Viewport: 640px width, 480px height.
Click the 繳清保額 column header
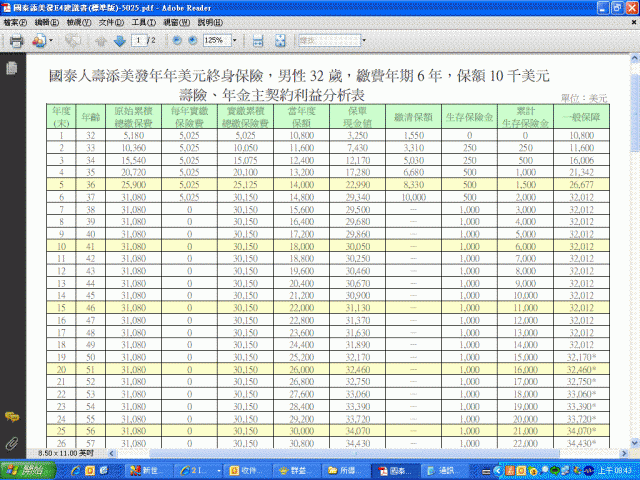pos(413,117)
